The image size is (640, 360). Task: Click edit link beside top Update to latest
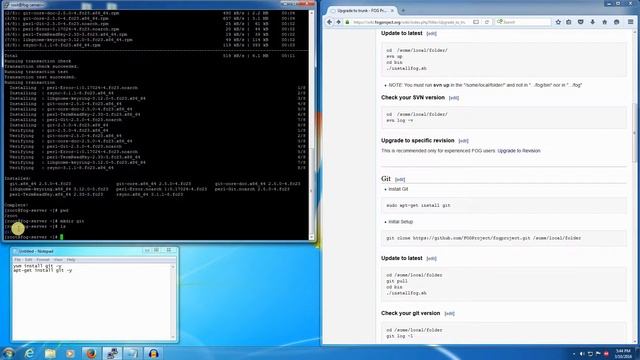[x=431, y=33]
